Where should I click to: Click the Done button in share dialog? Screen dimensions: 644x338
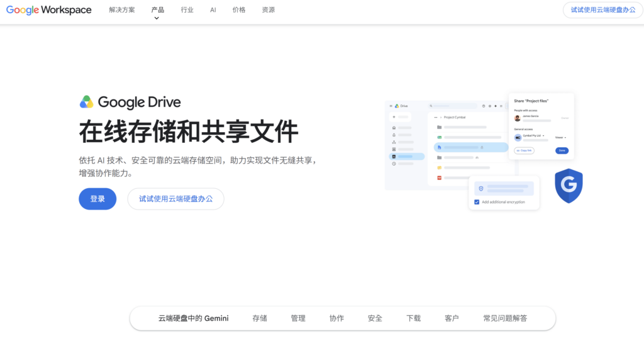pyautogui.click(x=562, y=150)
